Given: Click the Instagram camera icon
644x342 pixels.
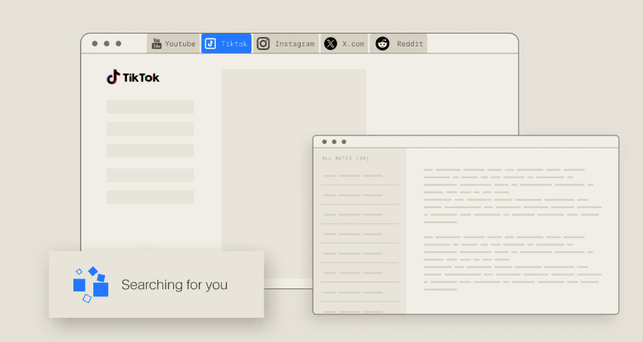Looking at the screenshot, I should tap(264, 43).
